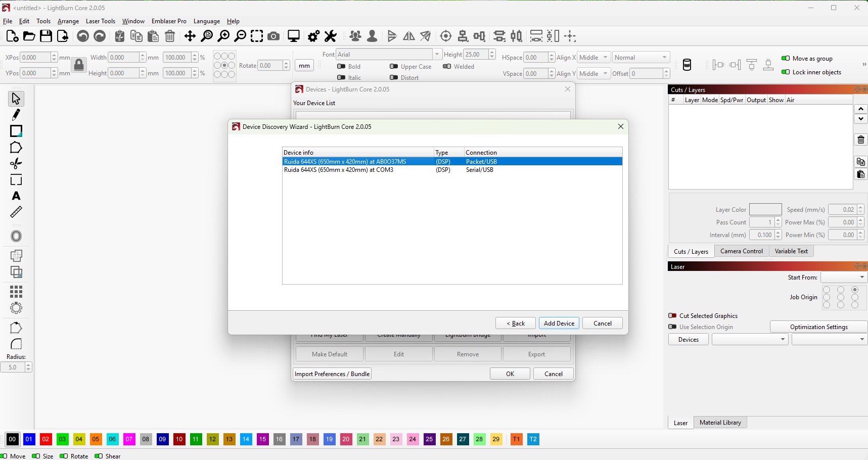868x460 pixels.
Task: Select red color swatch 02
Action: [45, 439]
